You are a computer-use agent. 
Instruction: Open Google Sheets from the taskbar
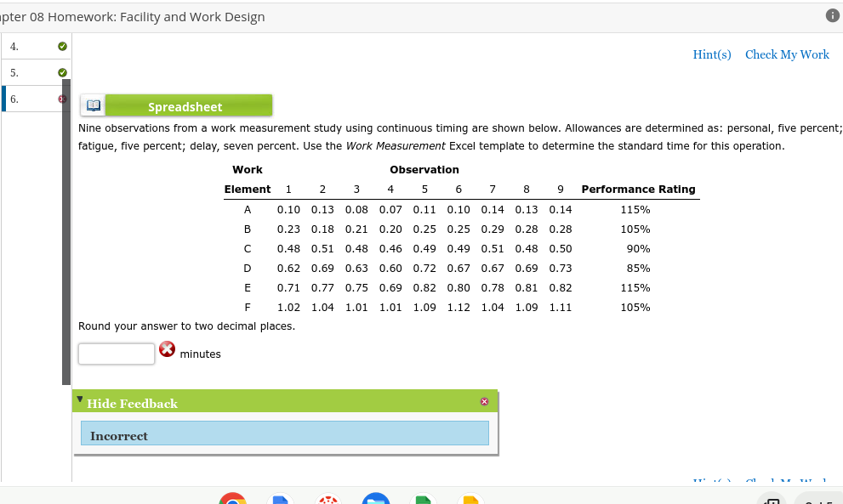tap(423, 499)
